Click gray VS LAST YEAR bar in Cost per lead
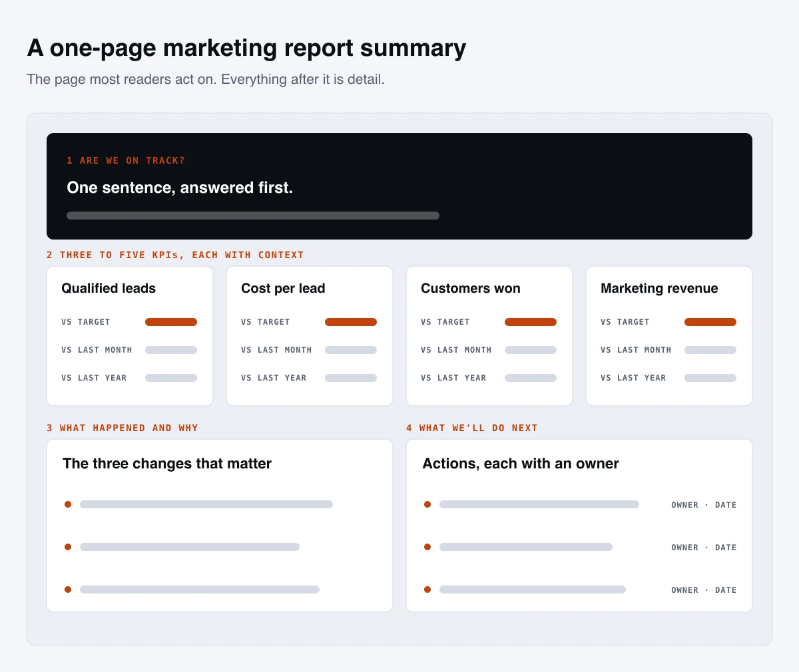The height and width of the screenshot is (672, 799). click(x=351, y=378)
